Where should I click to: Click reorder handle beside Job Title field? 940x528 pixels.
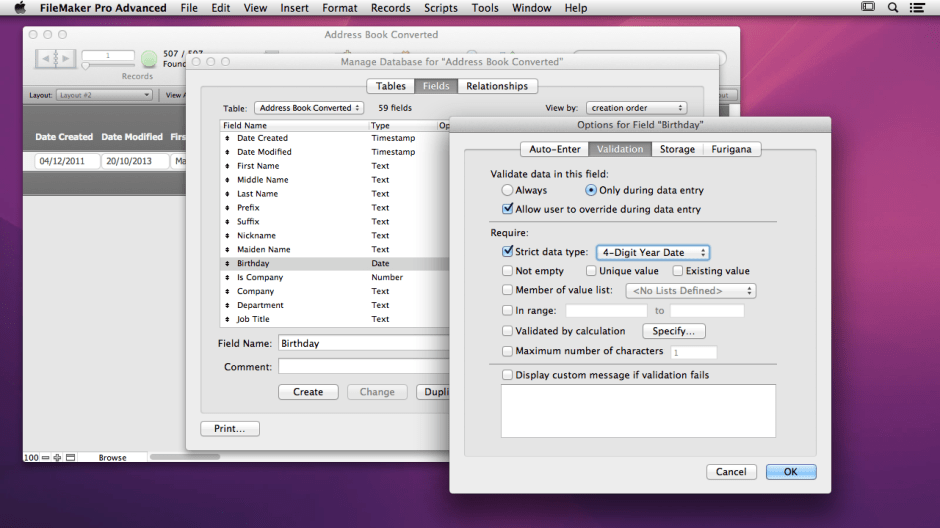pos(227,319)
